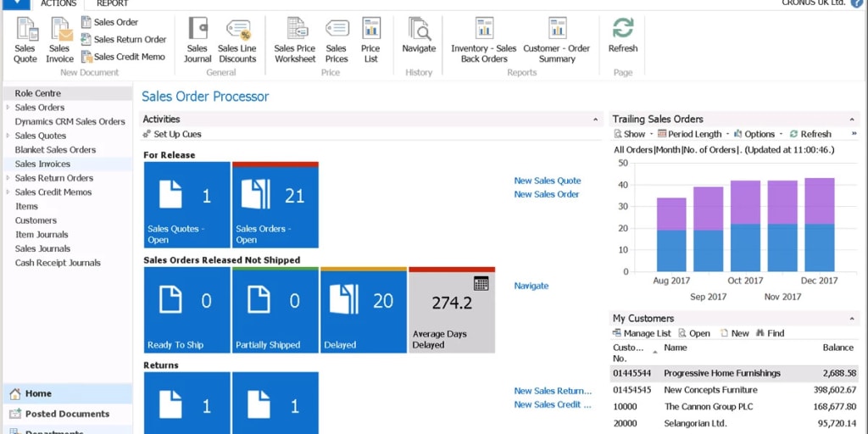Click New in My Customers toolbar
The height and width of the screenshot is (434, 868).
point(735,333)
